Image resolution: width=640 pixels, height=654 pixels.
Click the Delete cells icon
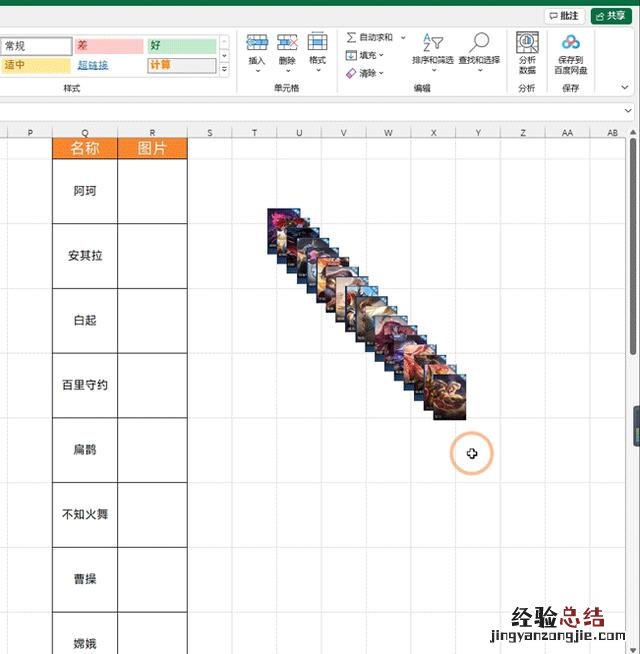pos(287,42)
